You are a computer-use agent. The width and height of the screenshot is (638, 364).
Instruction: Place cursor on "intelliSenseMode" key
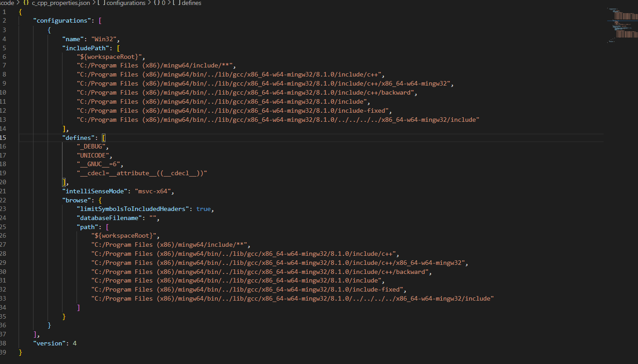96,191
